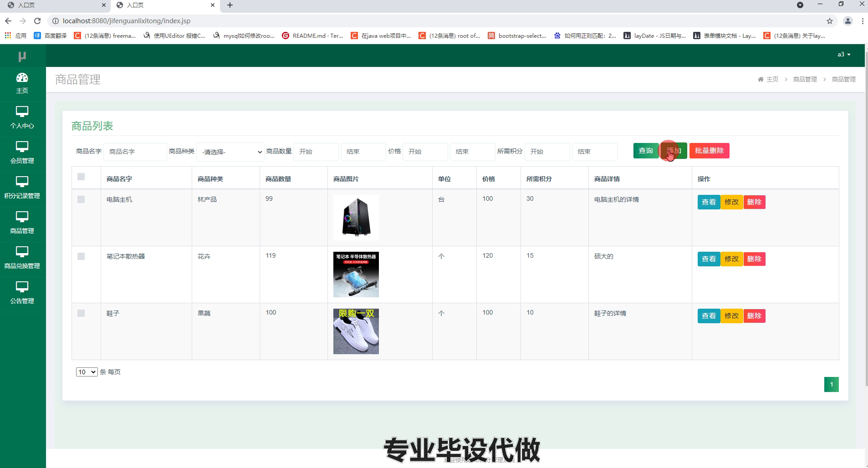868x468 pixels.
Task: Open the bootstrap-select bookmark
Action: [x=517, y=36]
